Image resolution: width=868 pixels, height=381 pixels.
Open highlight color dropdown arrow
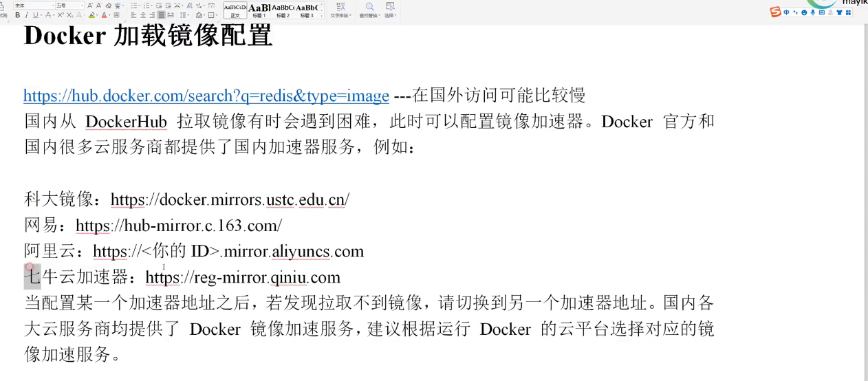tap(97, 15)
